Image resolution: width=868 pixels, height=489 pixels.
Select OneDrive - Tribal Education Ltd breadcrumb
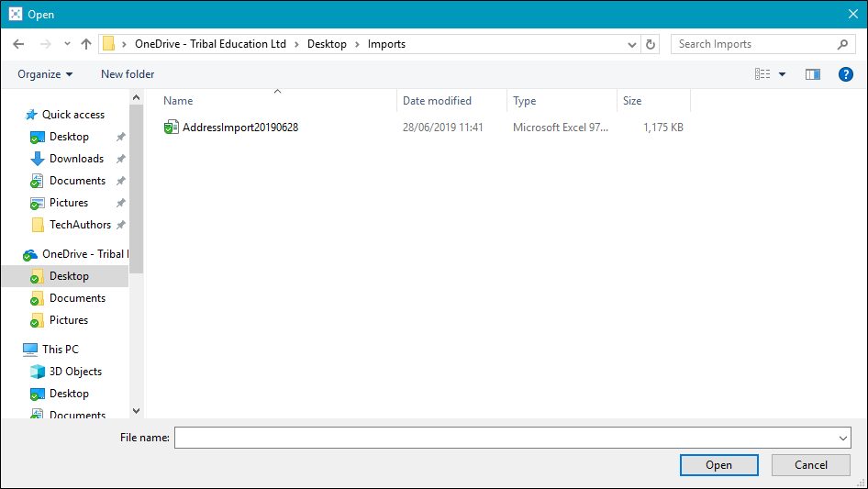tap(210, 44)
